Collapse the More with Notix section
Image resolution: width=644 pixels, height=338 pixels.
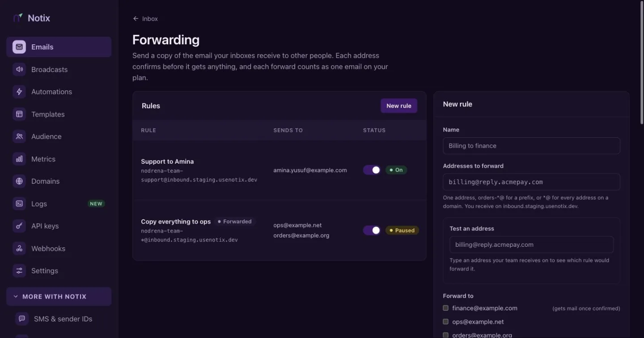59,296
